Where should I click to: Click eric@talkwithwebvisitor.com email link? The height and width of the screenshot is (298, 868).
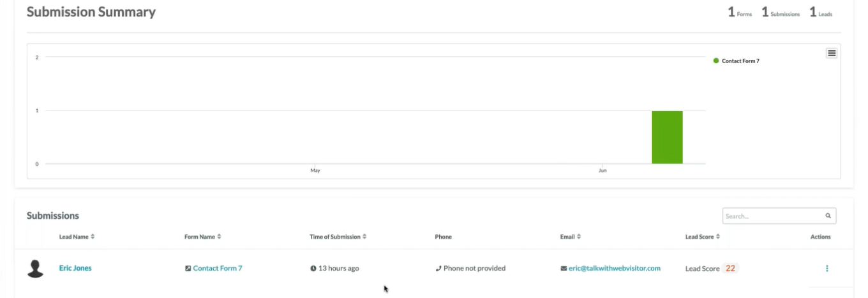point(614,269)
